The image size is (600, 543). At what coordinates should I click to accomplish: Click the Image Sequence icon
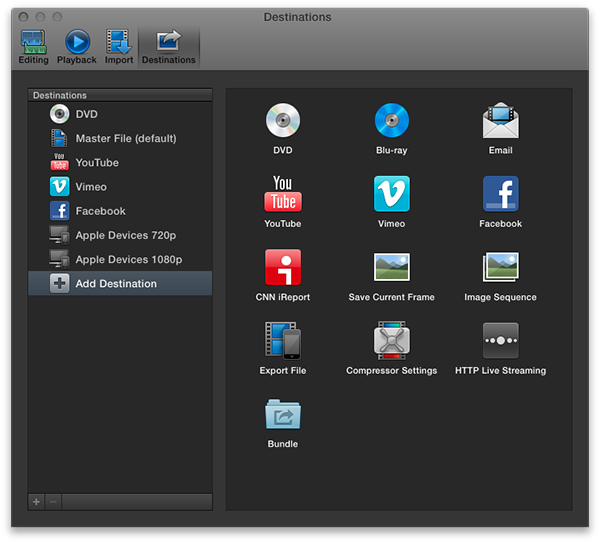point(501,267)
